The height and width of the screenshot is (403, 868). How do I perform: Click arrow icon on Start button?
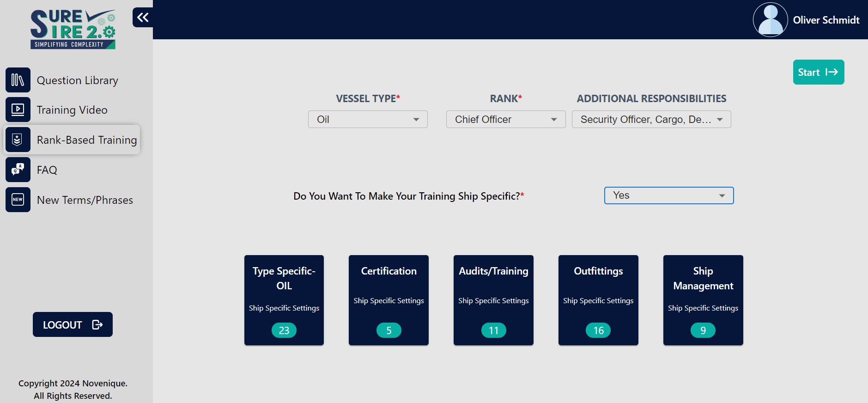click(x=832, y=72)
